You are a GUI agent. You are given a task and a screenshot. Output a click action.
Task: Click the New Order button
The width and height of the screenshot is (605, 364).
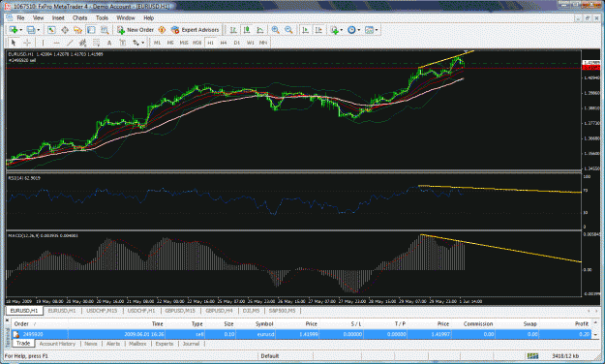point(136,30)
